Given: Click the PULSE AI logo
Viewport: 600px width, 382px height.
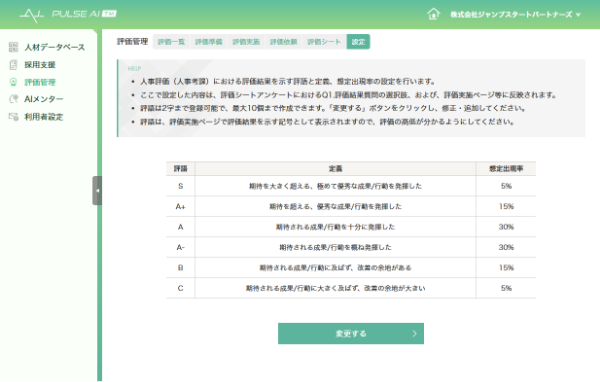Looking at the screenshot, I should click(68, 14).
